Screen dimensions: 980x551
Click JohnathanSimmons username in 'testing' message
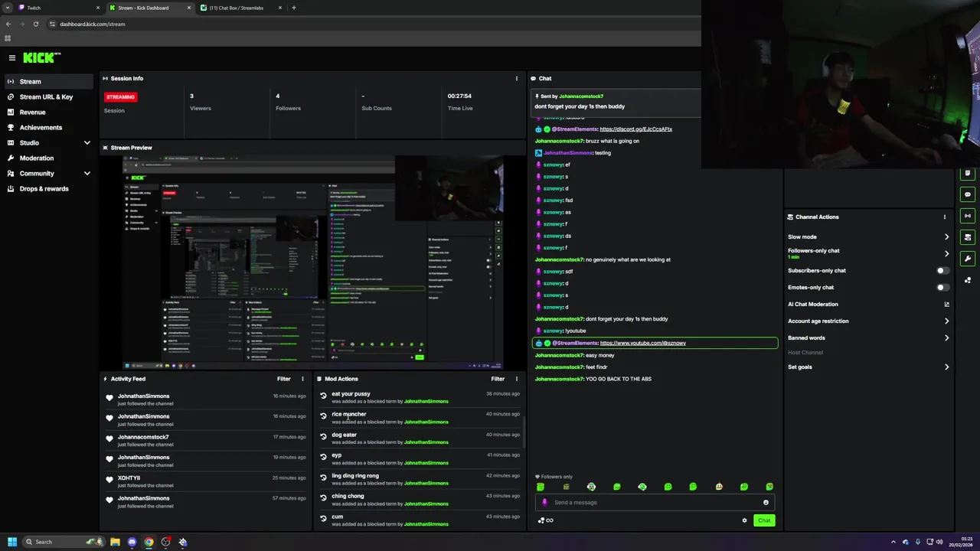tap(568, 153)
